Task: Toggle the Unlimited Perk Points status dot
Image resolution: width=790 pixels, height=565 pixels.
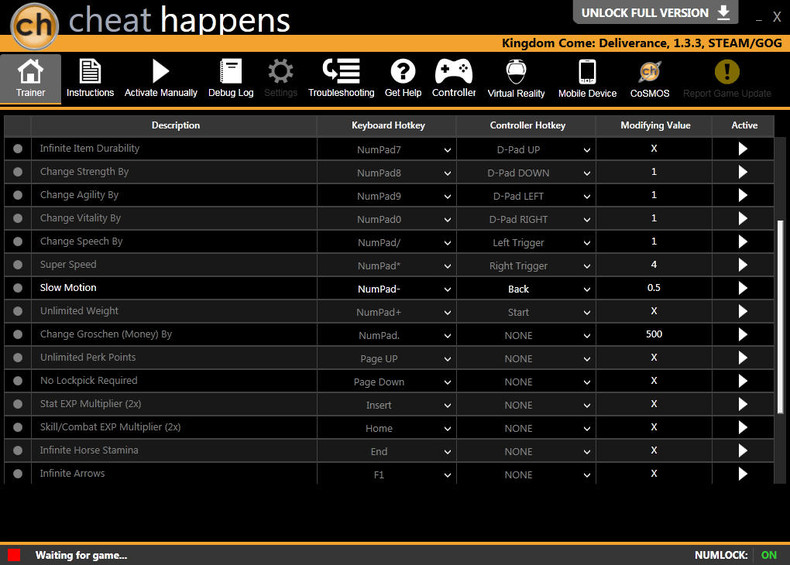Action: point(18,357)
